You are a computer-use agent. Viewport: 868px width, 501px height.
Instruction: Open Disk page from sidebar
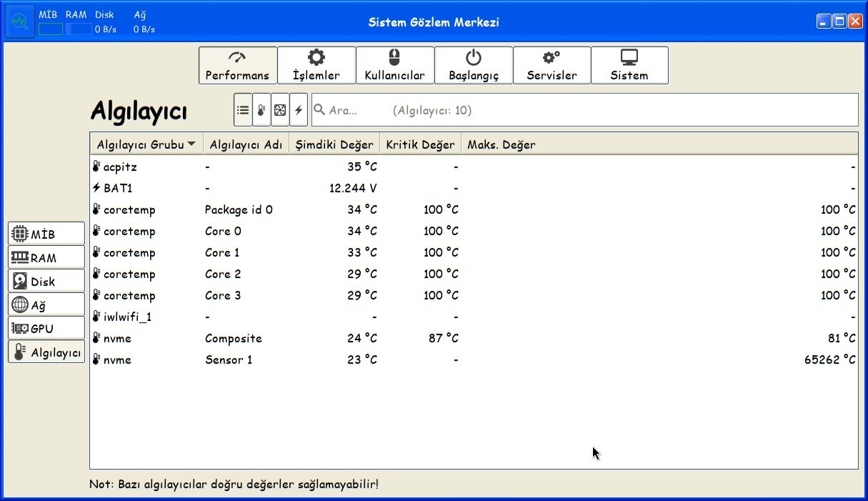point(46,281)
